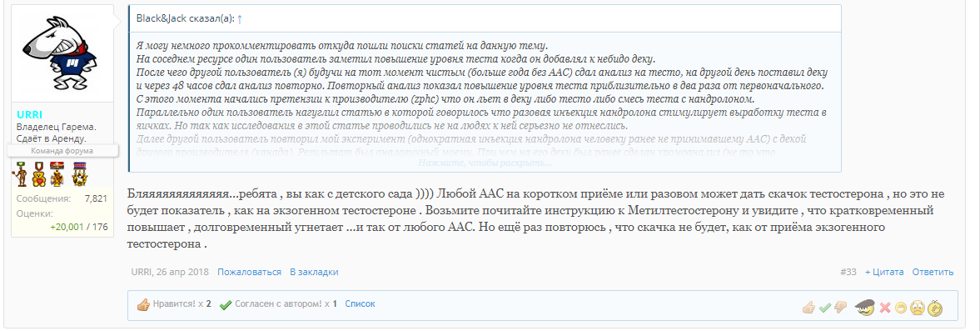Choose the smiley with cap and mustache
This screenshot has height=331, width=980.
pos(865,307)
